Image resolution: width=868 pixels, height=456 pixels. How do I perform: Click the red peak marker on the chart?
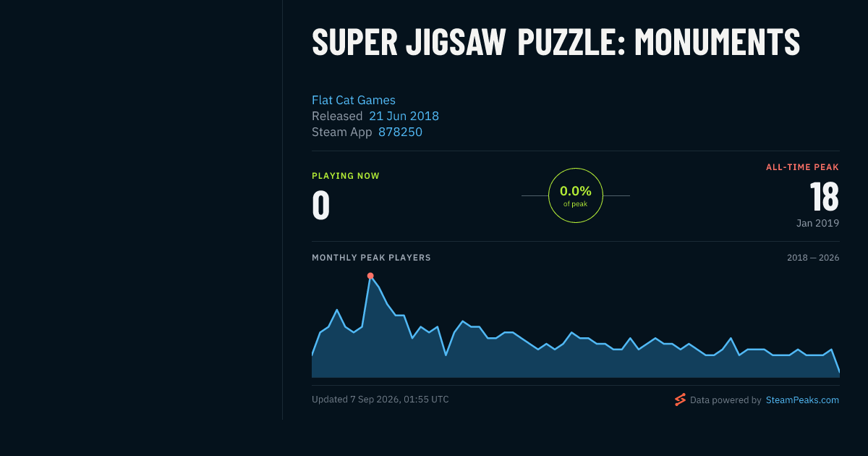click(x=370, y=276)
